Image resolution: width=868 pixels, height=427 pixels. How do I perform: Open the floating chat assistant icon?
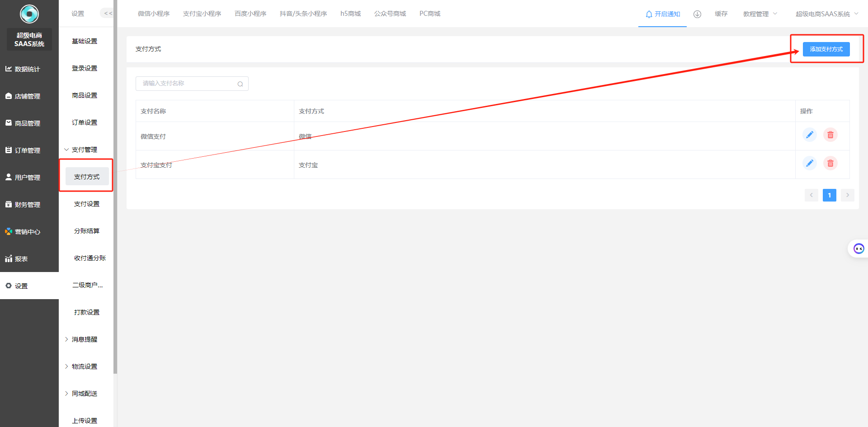pos(859,249)
